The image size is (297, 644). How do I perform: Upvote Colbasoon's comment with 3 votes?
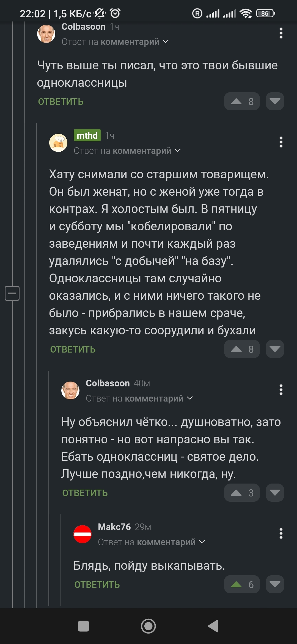pos(236,493)
